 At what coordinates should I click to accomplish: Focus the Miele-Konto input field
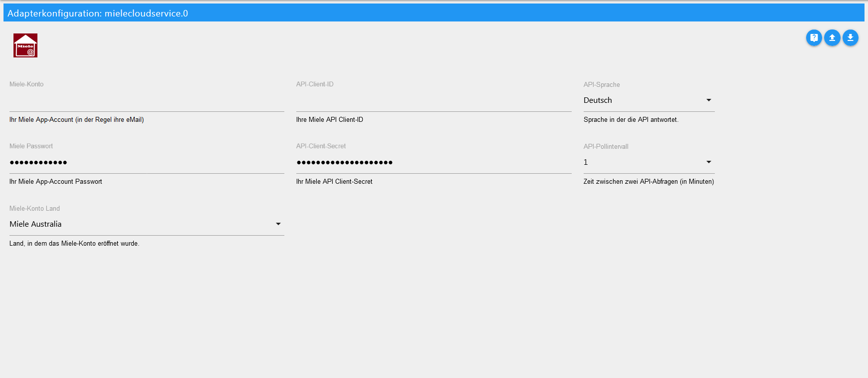(147, 100)
